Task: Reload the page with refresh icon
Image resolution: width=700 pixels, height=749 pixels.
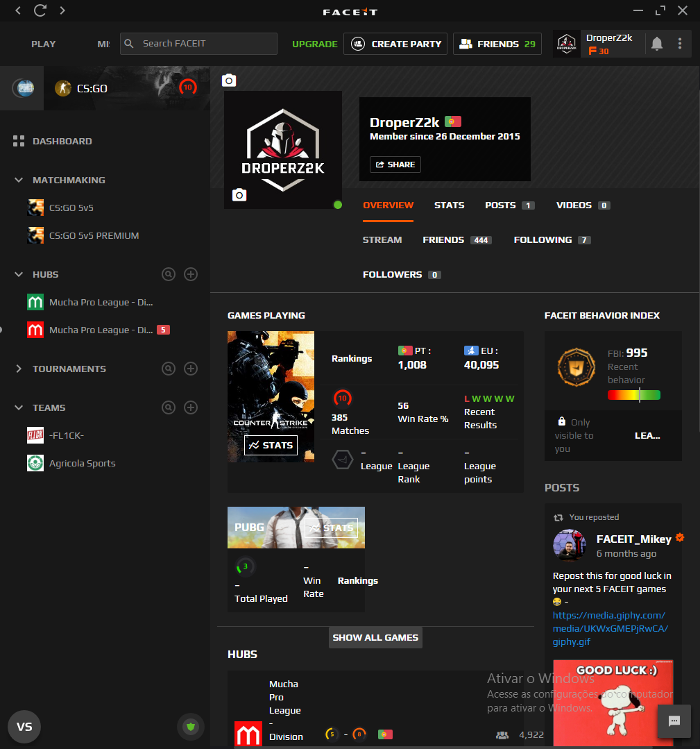Action: 40,10
